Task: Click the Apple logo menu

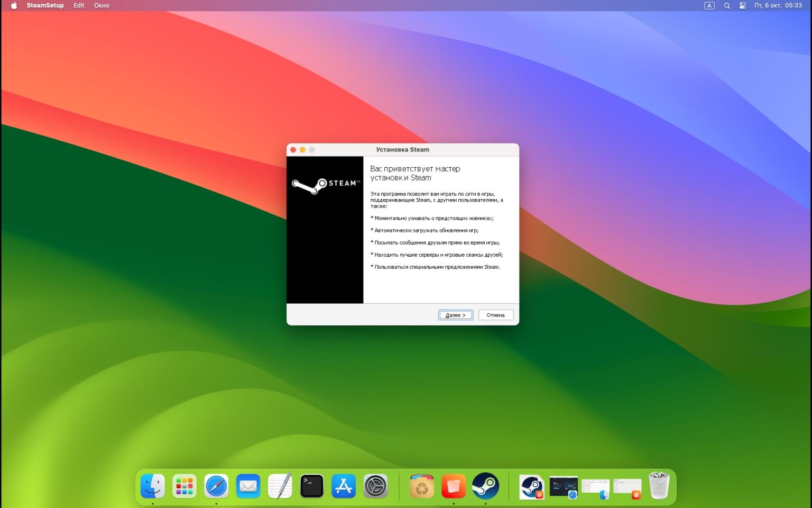Action: click(14, 5)
